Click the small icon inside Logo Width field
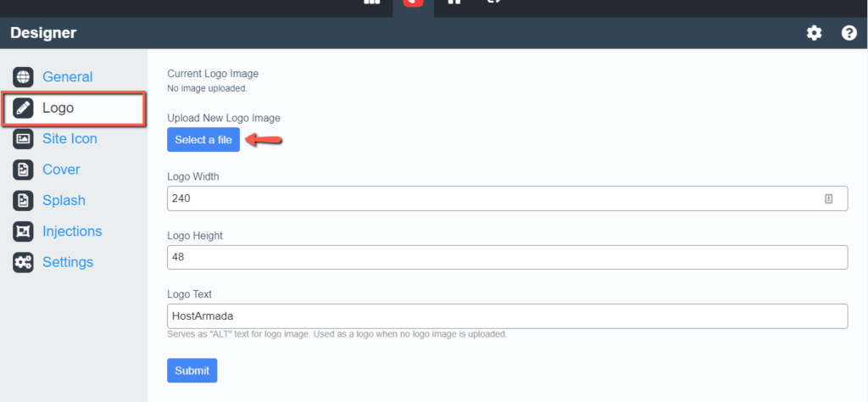The width and height of the screenshot is (868, 402). point(829,198)
